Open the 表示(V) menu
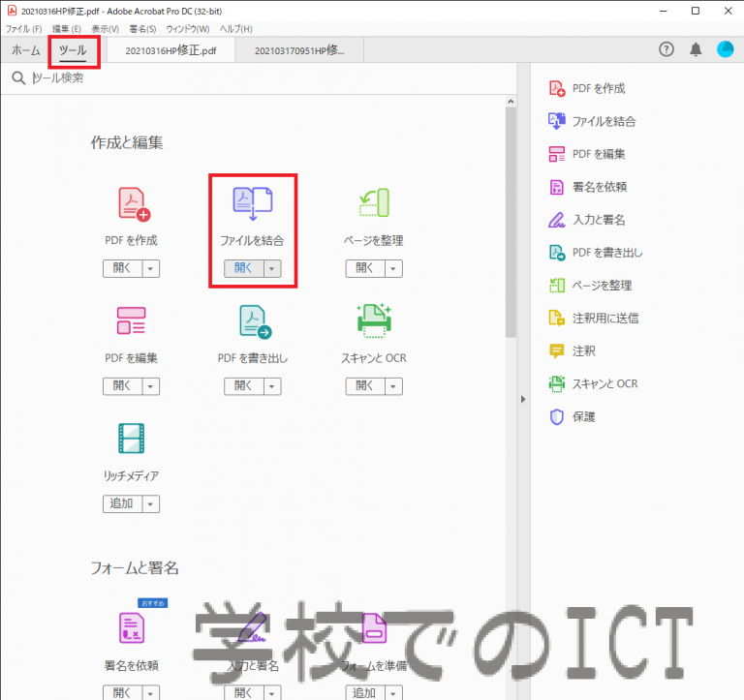Image resolution: width=744 pixels, height=700 pixels. 105,29
